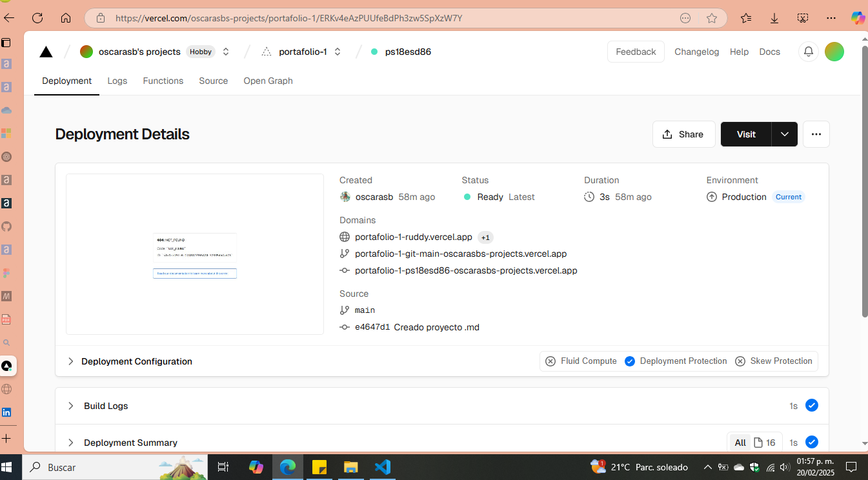This screenshot has height=480, width=868.
Task: Click the Share button
Action: (x=683, y=134)
